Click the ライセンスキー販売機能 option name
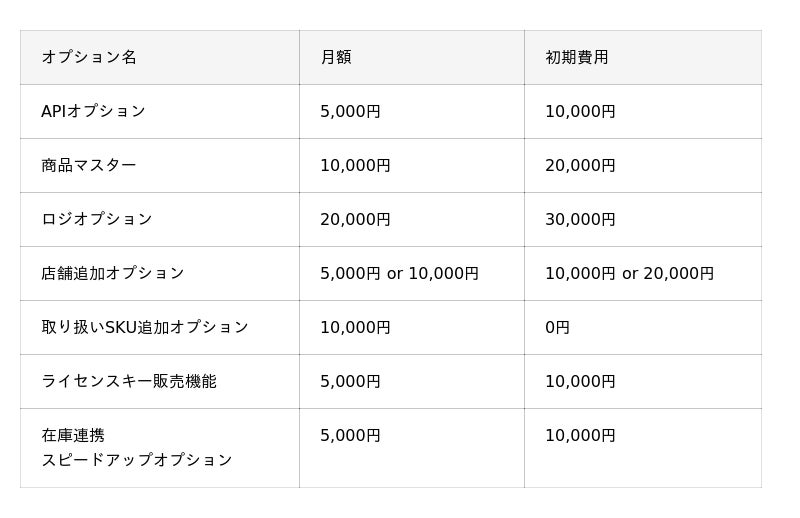Screen dimensions: 800x518 pyautogui.click(x=129, y=381)
